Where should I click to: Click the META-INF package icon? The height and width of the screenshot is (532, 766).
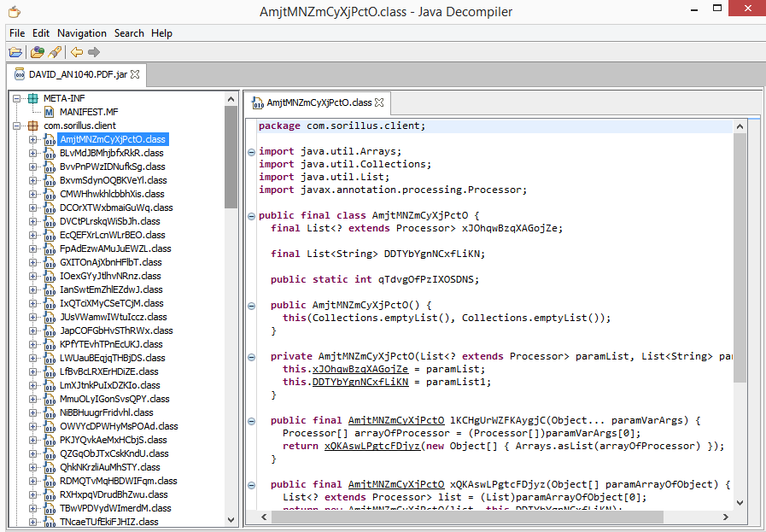[x=32, y=98]
